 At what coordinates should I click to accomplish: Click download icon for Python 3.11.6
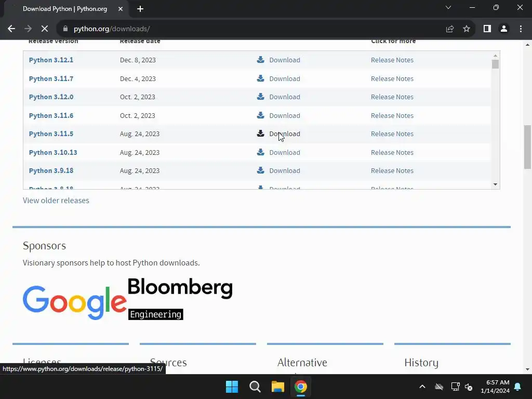(261, 115)
